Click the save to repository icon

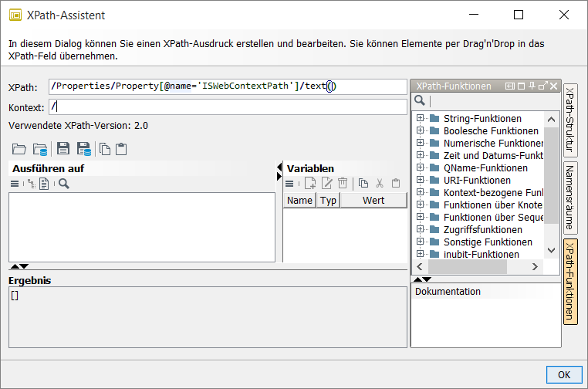point(83,149)
